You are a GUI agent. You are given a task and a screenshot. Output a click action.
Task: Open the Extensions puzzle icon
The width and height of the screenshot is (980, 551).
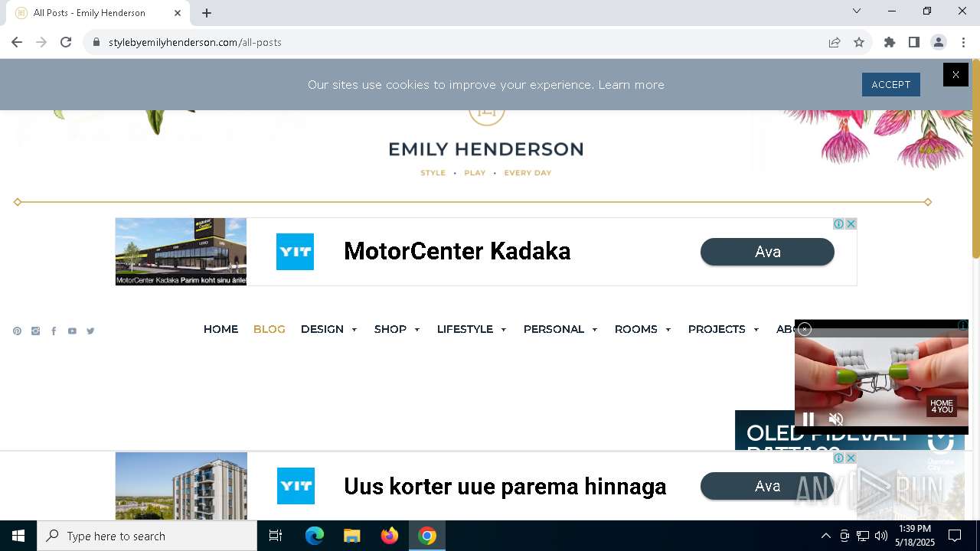pyautogui.click(x=890, y=42)
